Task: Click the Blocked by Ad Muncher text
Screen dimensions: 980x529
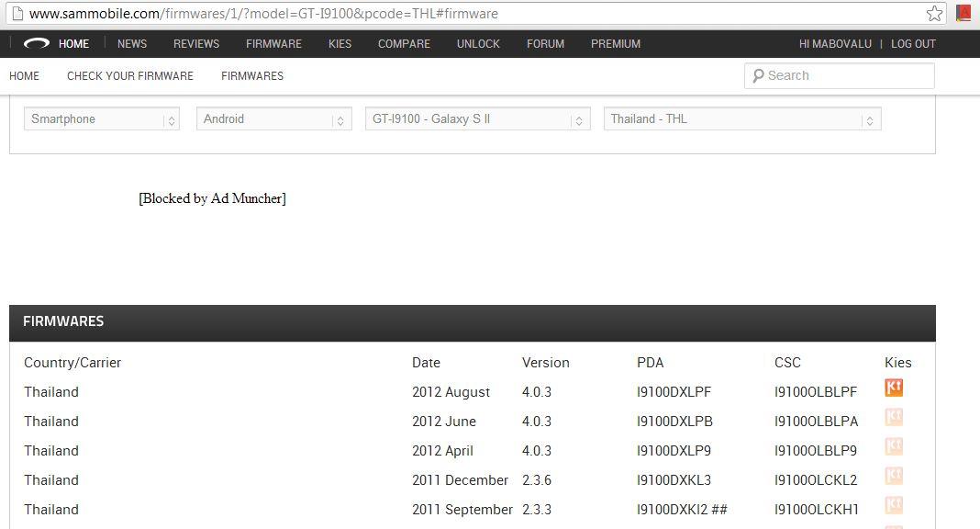Action: pos(213,198)
